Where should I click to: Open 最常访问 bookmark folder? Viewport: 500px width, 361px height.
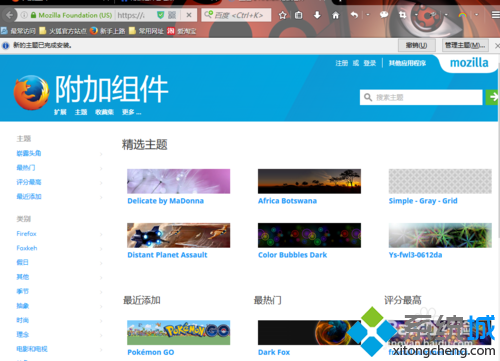[x=18, y=31]
